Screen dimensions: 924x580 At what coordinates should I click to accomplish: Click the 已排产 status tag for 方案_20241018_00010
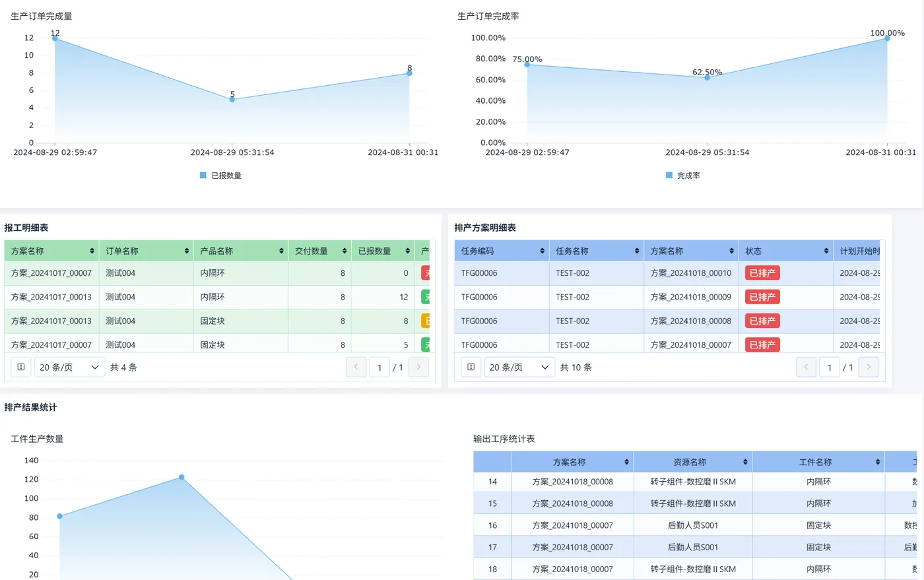(762, 273)
